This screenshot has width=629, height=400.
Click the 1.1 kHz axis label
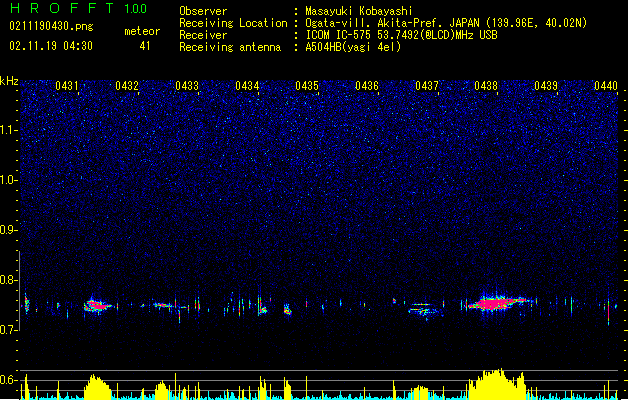[9, 130]
